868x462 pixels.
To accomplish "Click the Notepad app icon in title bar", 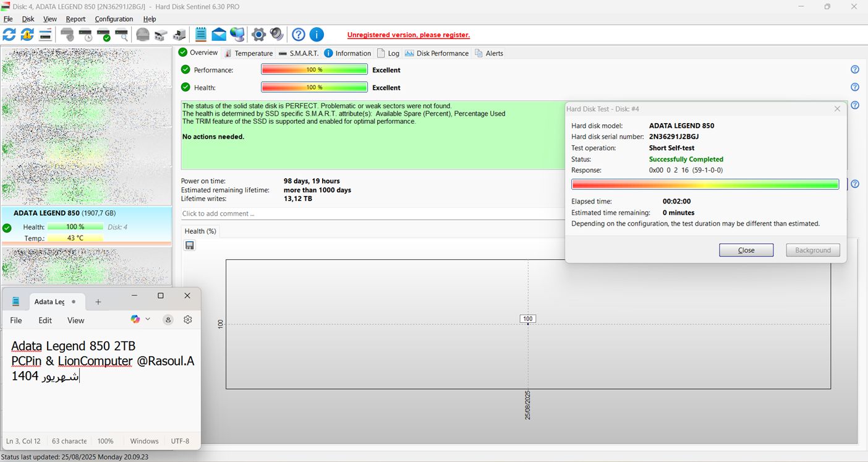I will tap(16, 302).
